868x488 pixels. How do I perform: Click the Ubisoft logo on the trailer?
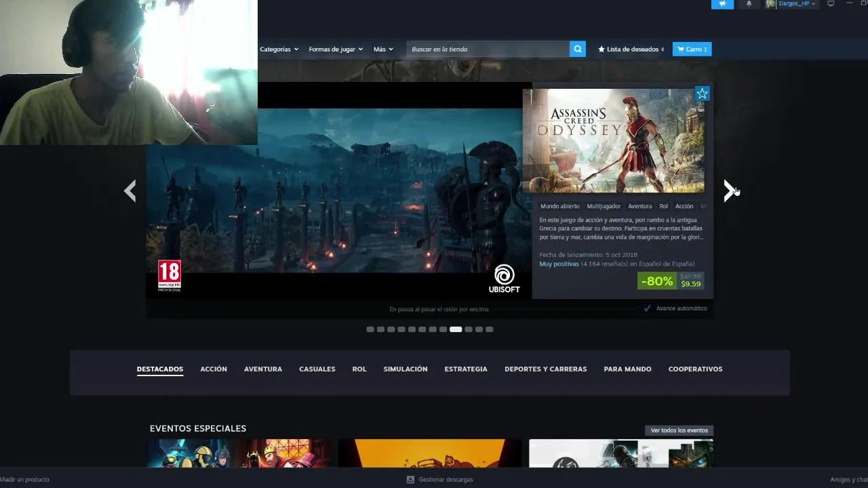point(504,279)
